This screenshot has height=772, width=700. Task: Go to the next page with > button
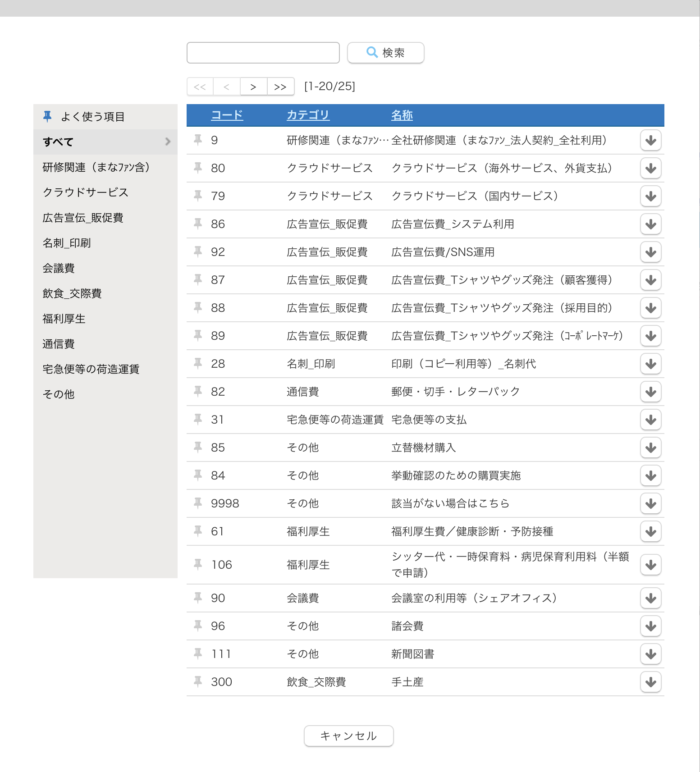(253, 87)
